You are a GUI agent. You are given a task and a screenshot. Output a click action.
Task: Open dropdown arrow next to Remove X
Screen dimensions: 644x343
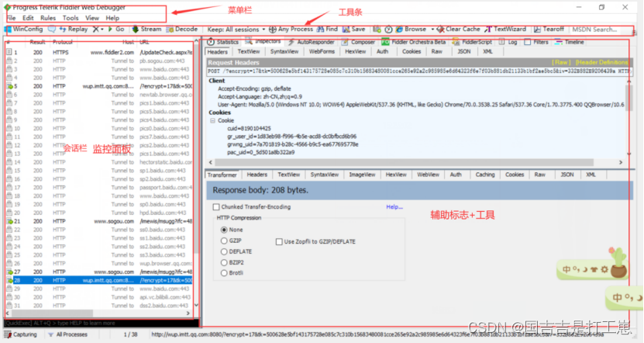tap(102, 29)
